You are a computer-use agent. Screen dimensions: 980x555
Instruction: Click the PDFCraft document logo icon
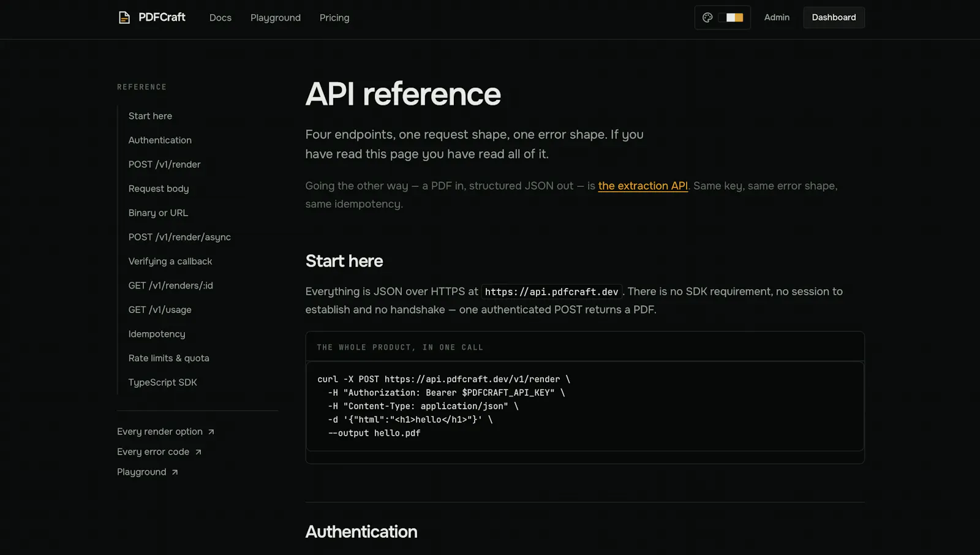click(x=124, y=18)
